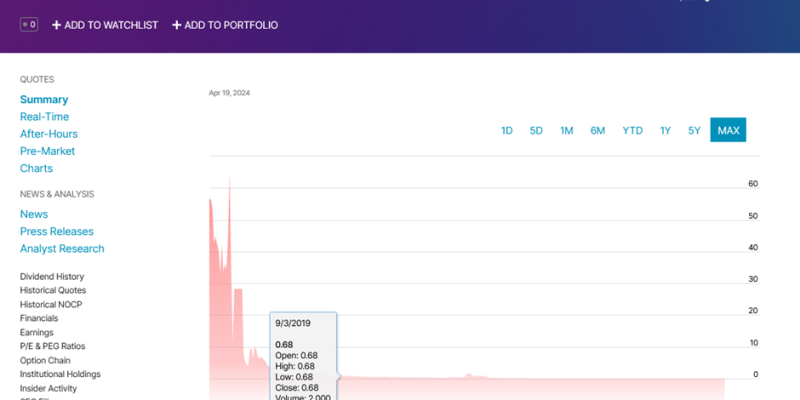Image resolution: width=800 pixels, height=400 pixels.
Task: Show the 1Y price history
Action: [665, 130]
